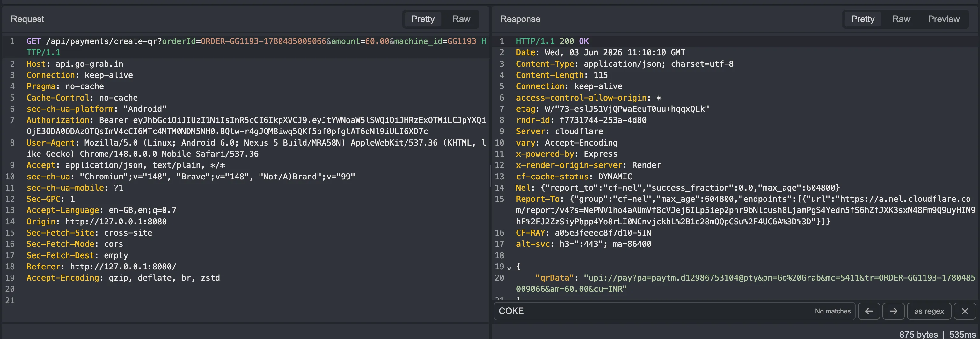This screenshot has height=339, width=980.
Task: Click the Content-Length 115 header
Action: 561,75
